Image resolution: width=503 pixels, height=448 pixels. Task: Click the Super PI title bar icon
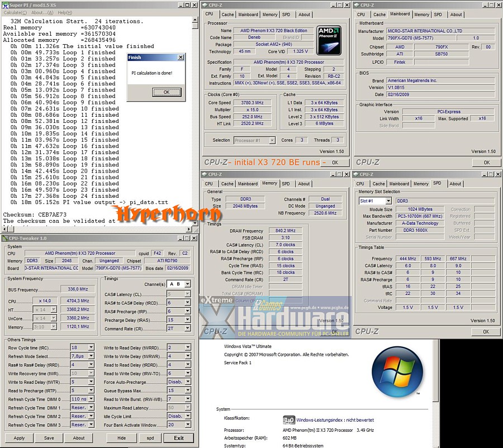click(x=5, y=5)
